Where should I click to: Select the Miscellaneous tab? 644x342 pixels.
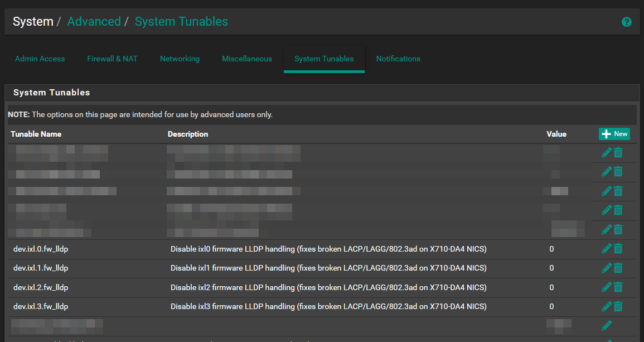[x=247, y=59]
